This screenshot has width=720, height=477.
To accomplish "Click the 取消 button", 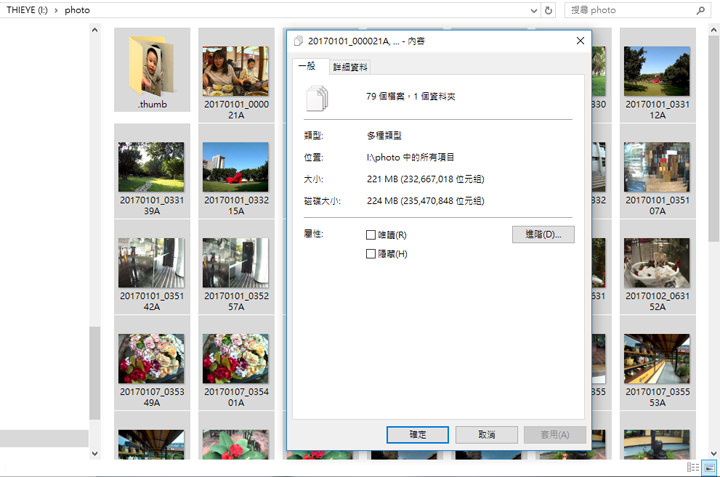I will tap(487, 435).
